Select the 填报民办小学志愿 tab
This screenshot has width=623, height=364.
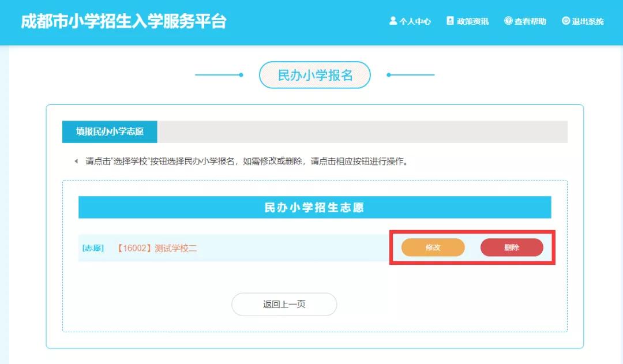coord(109,132)
